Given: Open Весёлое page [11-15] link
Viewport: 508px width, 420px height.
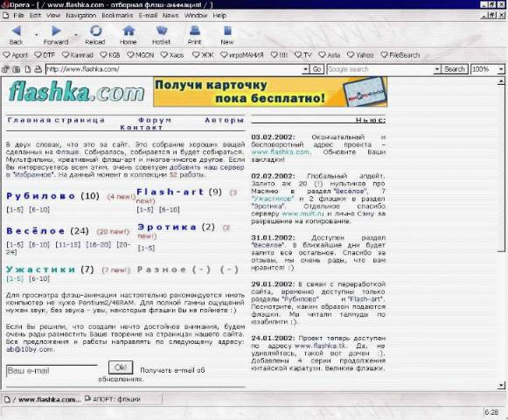Looking at the screenshot, I should [x=67, y=244].
